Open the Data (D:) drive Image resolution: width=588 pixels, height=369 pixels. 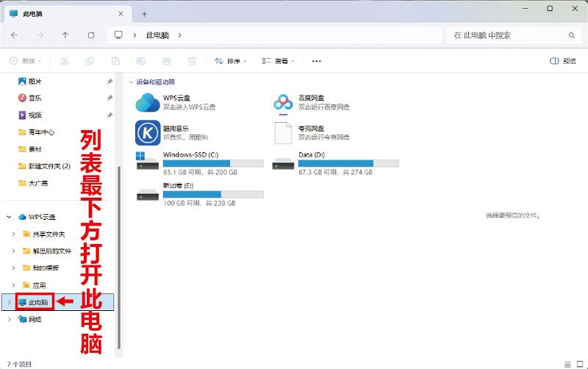click(x=283, y=163)
